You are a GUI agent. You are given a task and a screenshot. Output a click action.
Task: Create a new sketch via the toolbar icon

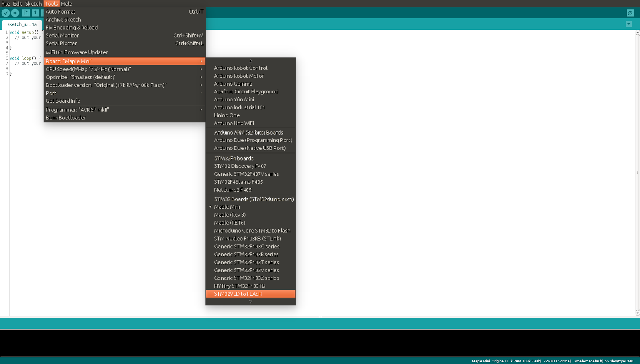tap(25, 13)
